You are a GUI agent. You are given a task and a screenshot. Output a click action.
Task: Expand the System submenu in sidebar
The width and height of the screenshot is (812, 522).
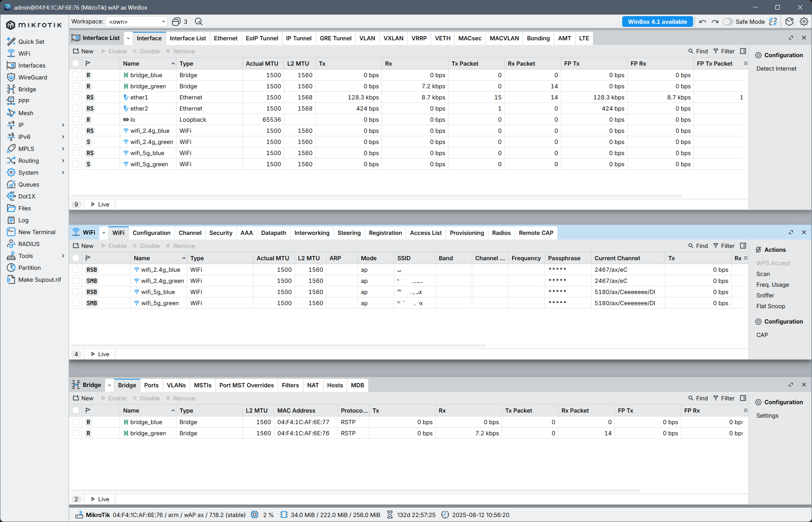[63, 172]
